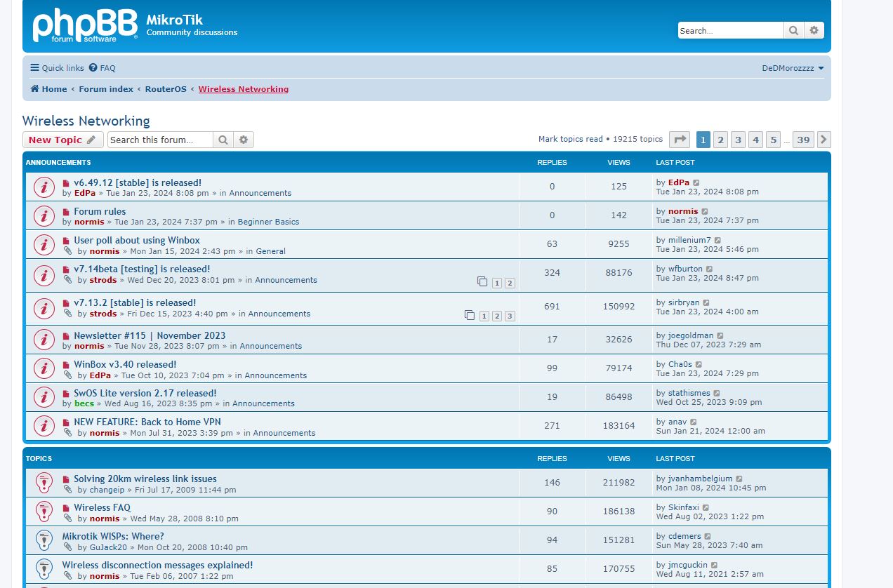View latest post icon next to jmcguckin
The image size is (893, 588).
click(714, 565)
